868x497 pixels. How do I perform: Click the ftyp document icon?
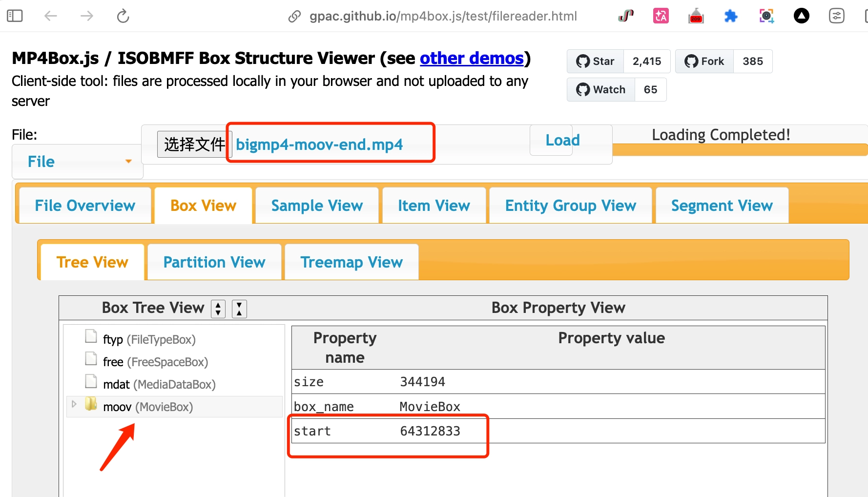[91, 336]
